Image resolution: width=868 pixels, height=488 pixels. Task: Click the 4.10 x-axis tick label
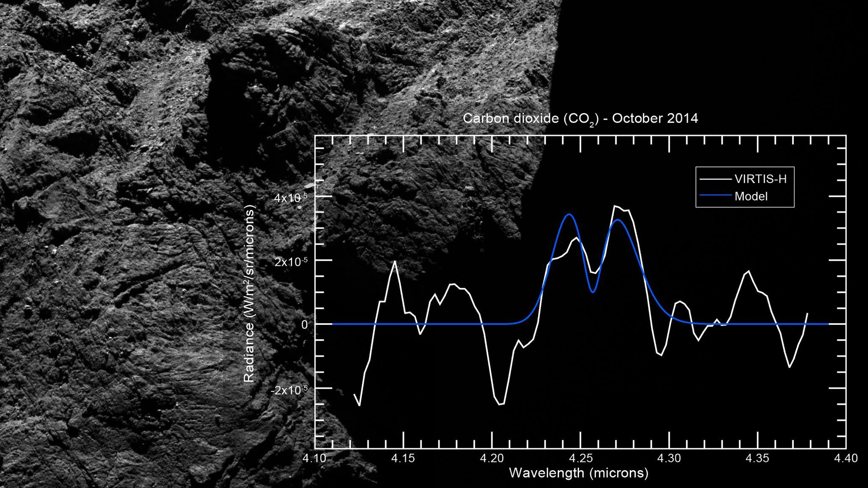pos(315,458)
